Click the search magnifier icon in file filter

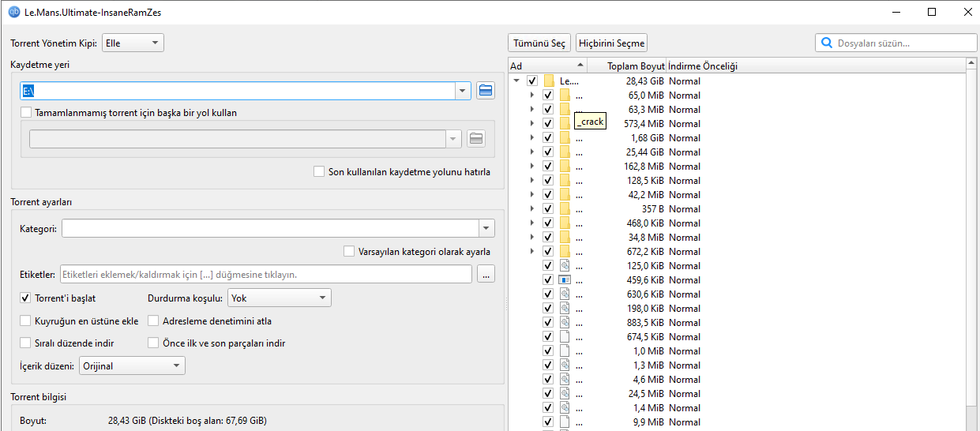(x=827, y=43)
